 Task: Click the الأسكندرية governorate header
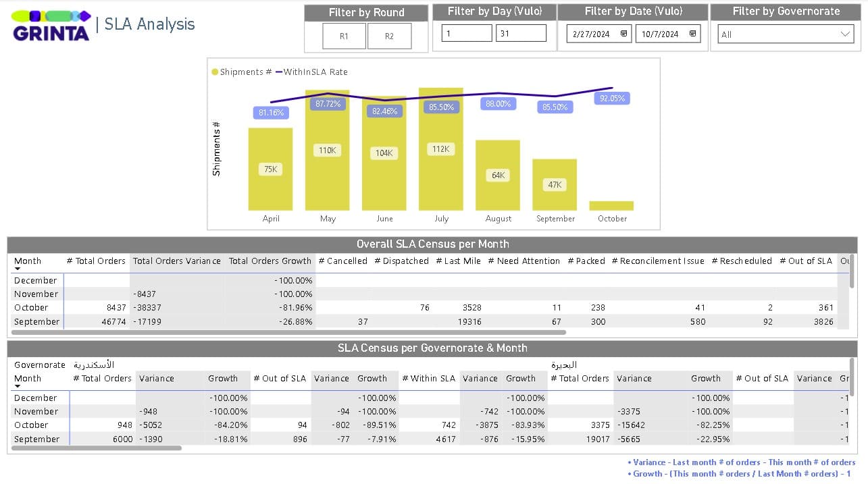[94, 365]
